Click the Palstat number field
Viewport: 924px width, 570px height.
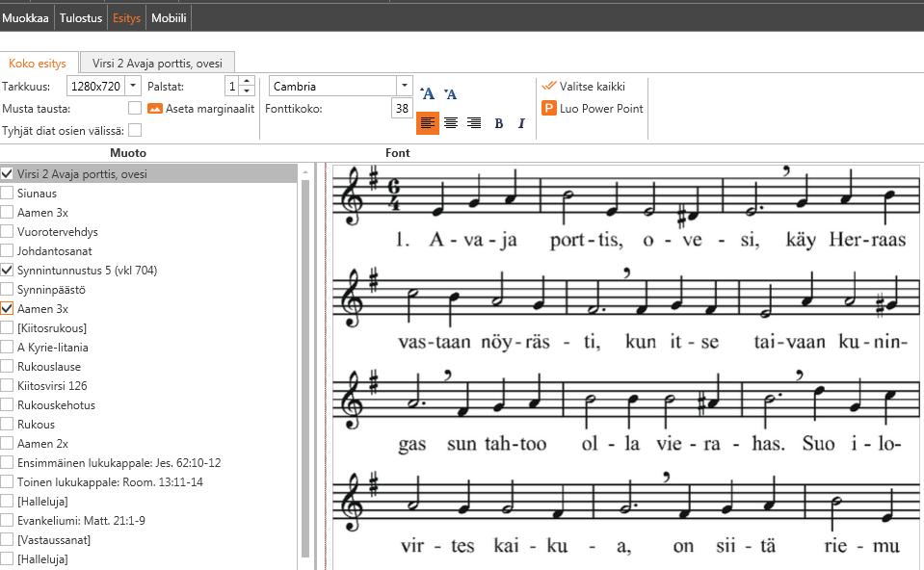232,86
